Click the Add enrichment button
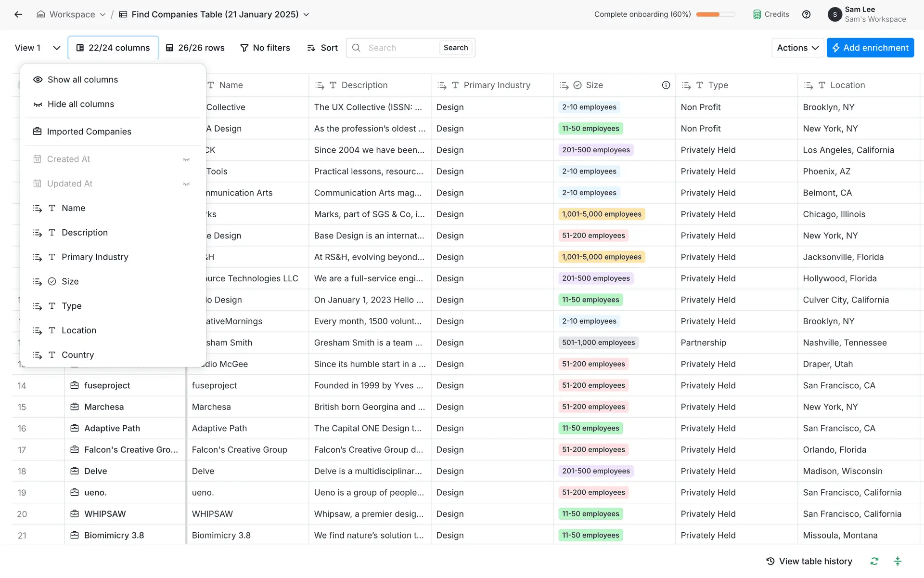Image resolution: width=924 pixels, height=578 pixels. pos(870,48)
